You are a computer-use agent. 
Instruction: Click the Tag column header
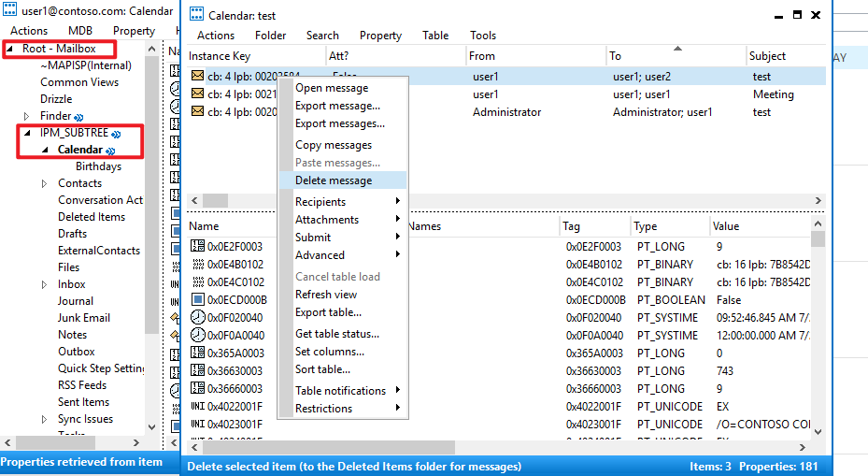click(594, 226)
